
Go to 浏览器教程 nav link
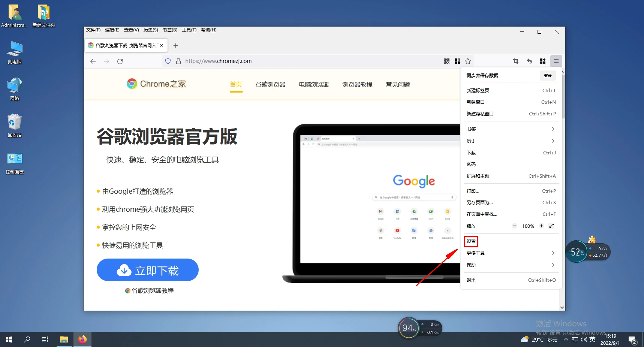[x=357, y=84]
